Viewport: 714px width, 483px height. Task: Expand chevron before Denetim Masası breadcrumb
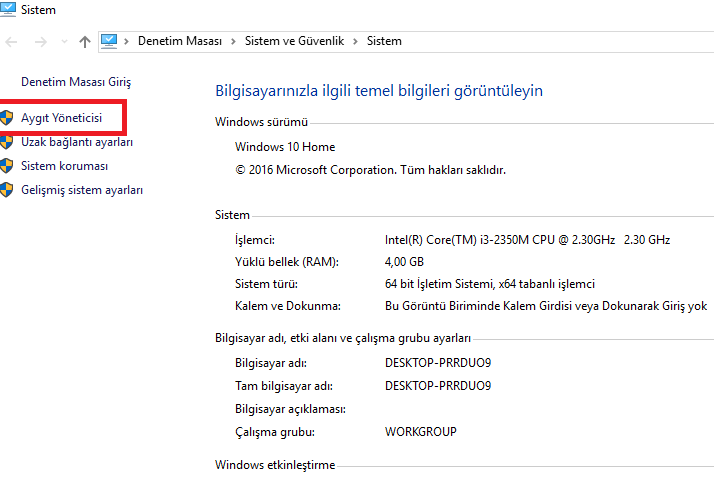127,41
